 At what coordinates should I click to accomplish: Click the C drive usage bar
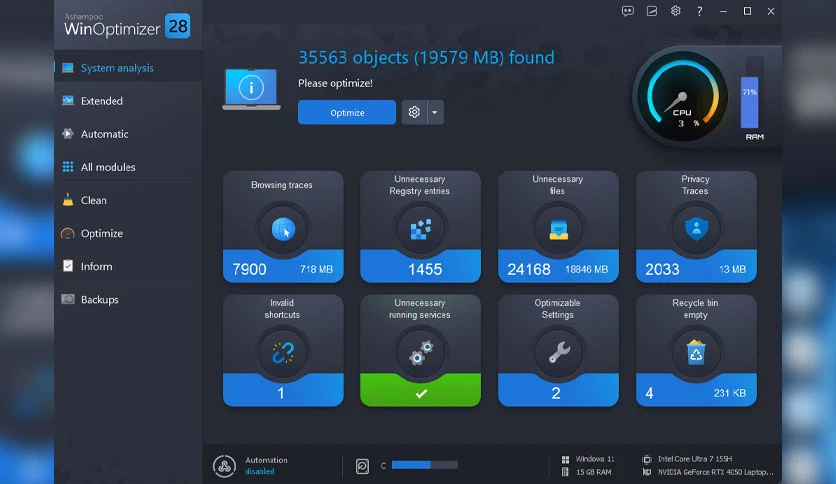click(424, 465)
